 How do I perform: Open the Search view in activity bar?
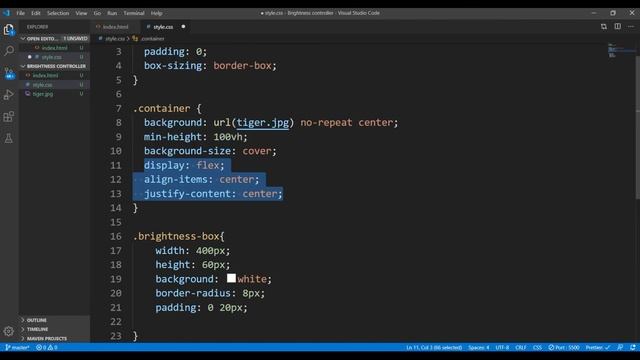point(9,51)
